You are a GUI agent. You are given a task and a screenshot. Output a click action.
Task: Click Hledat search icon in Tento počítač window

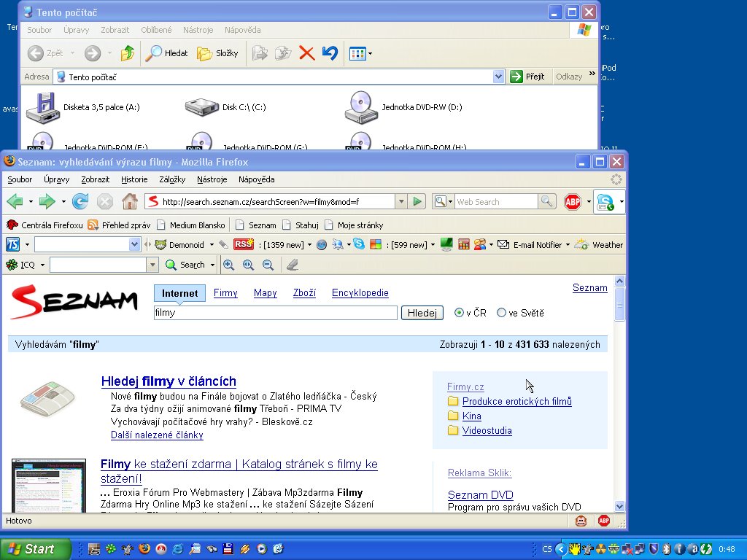click(167, 52)
